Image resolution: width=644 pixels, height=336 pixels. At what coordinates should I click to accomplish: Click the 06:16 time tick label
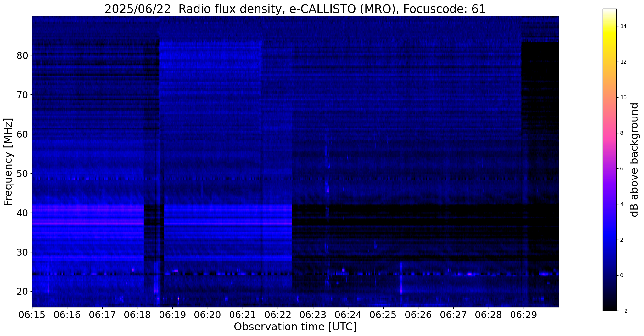tap(67, 315)
